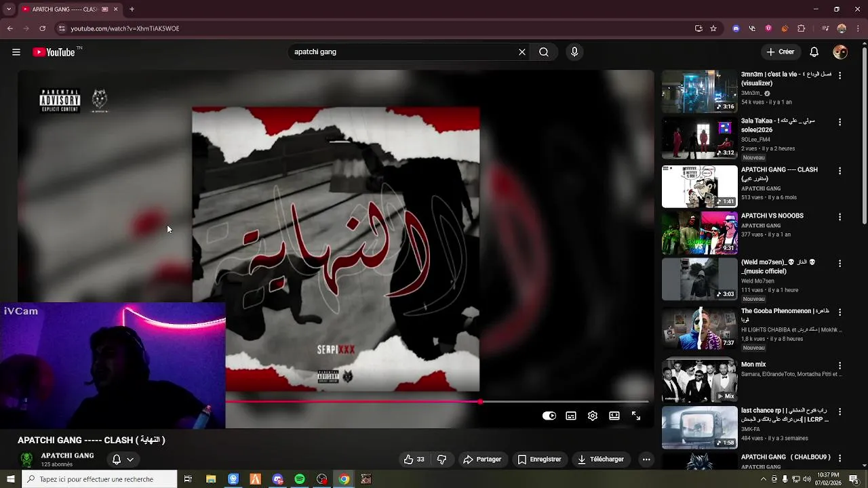Click the Enregistrer button
868x488 pixels.
[x=539, y=460]
